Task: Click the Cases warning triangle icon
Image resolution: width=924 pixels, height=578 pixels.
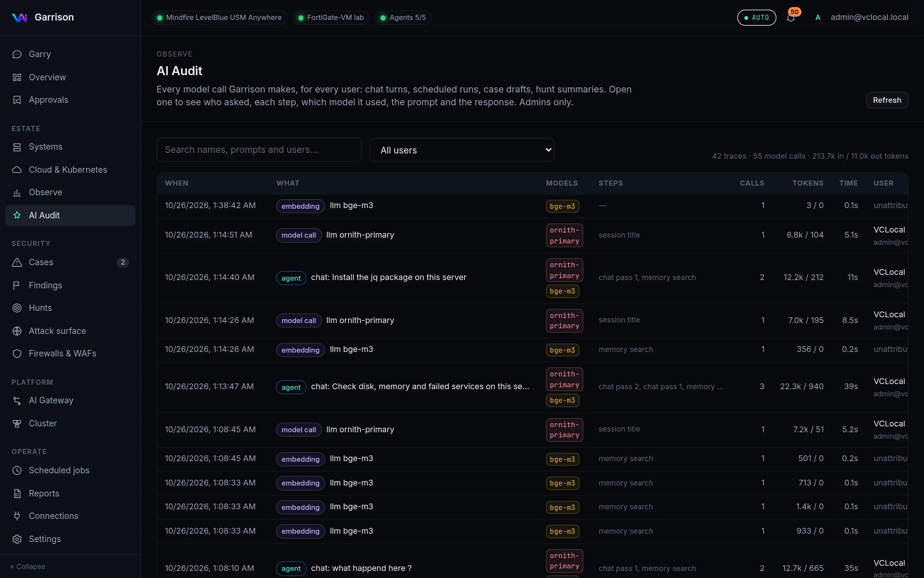Action: coord(17,262)
